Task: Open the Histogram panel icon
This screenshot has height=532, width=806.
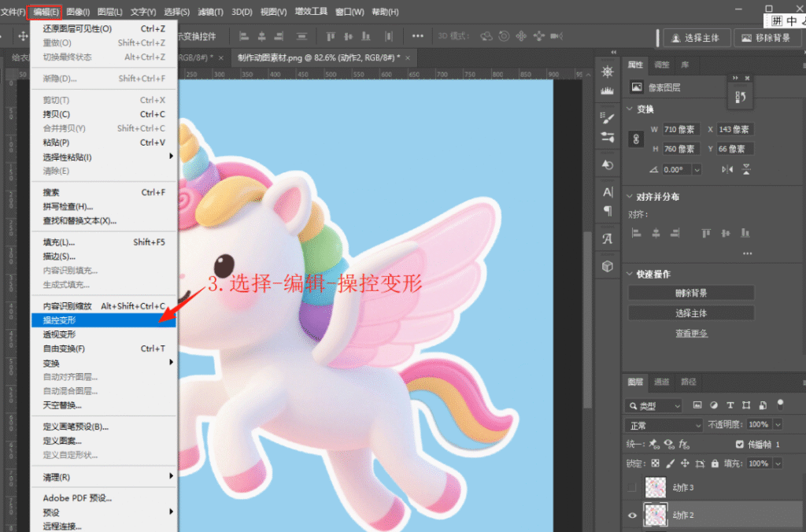Action: point(608,91)
